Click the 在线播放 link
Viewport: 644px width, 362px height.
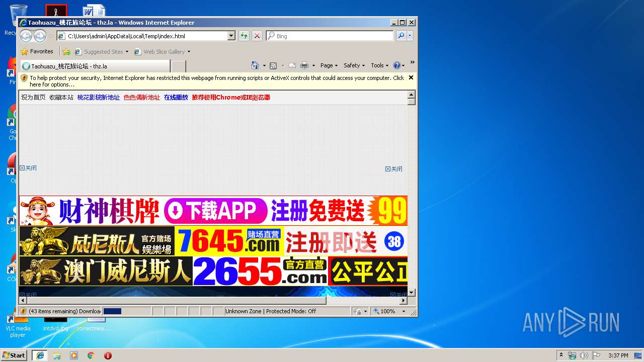[176, 98]
